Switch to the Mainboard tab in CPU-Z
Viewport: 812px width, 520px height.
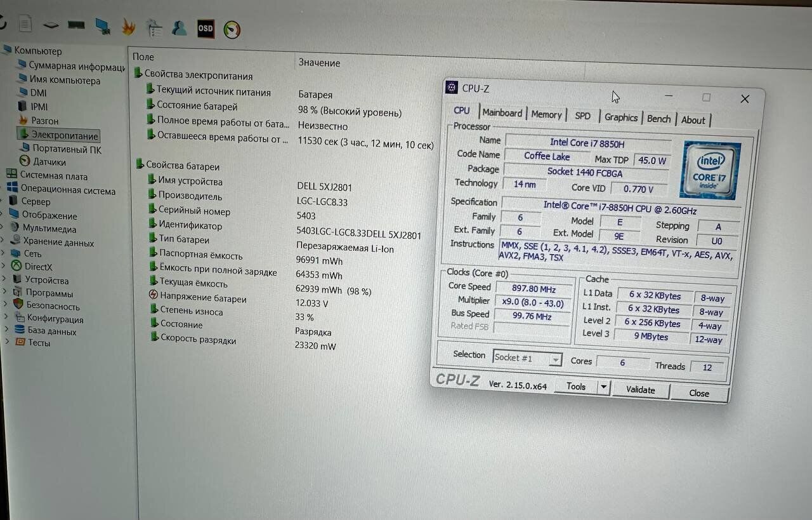tap(502, 113)
